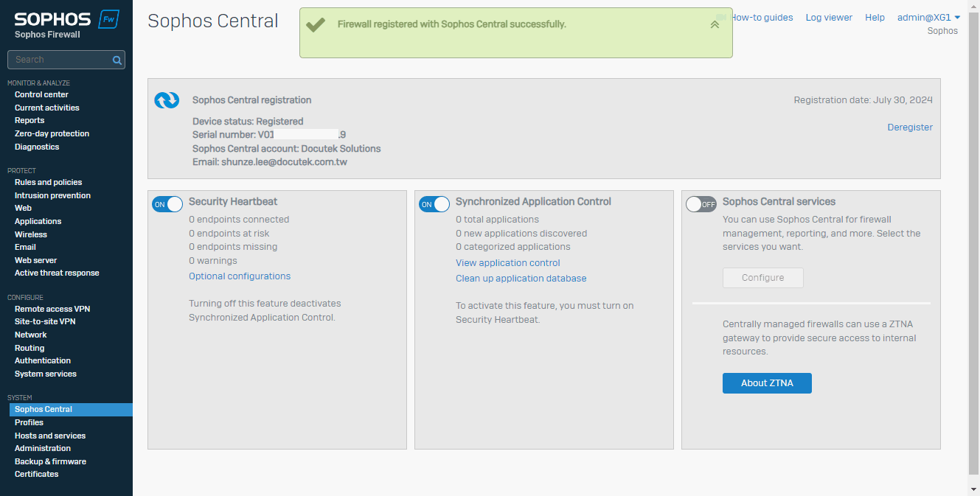This screenshot has width=980, height=496.
Task: Select Sophos Central in sidebar
Action: pyautogui.click(x=71, y=410)
